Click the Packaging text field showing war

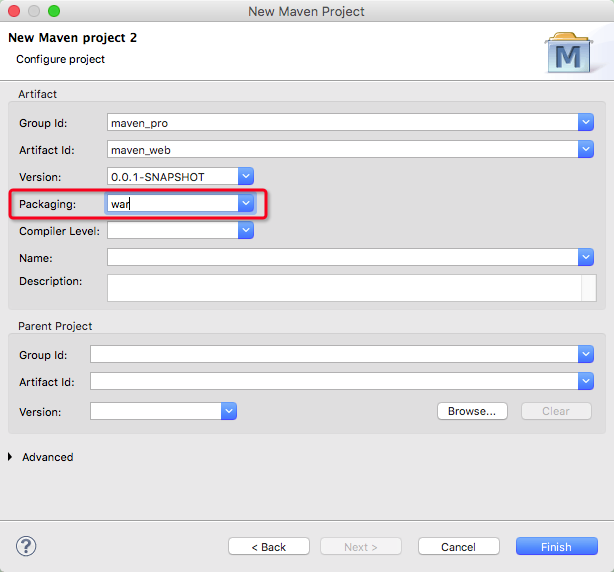pos(172,203)
